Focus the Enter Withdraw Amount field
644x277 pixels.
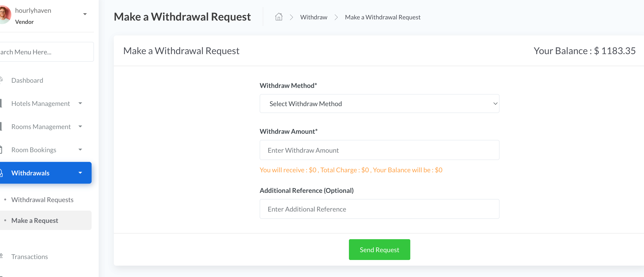tap(379, 150)
